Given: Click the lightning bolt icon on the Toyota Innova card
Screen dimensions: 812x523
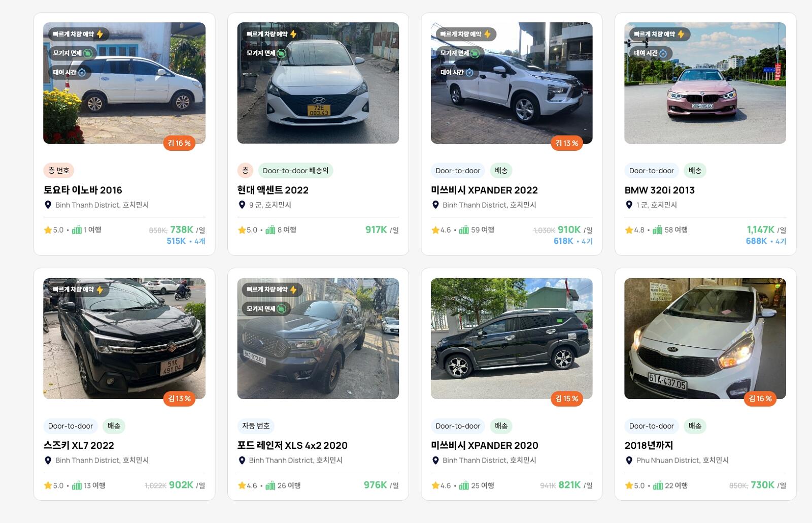Looking at the screenshot, I should pos(100,34).
